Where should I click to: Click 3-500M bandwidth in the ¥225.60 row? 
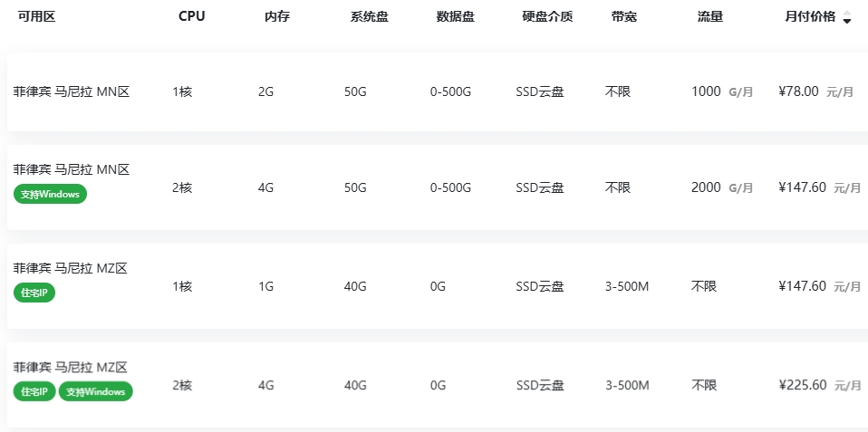pyautogui.click(x=627, y=385)
